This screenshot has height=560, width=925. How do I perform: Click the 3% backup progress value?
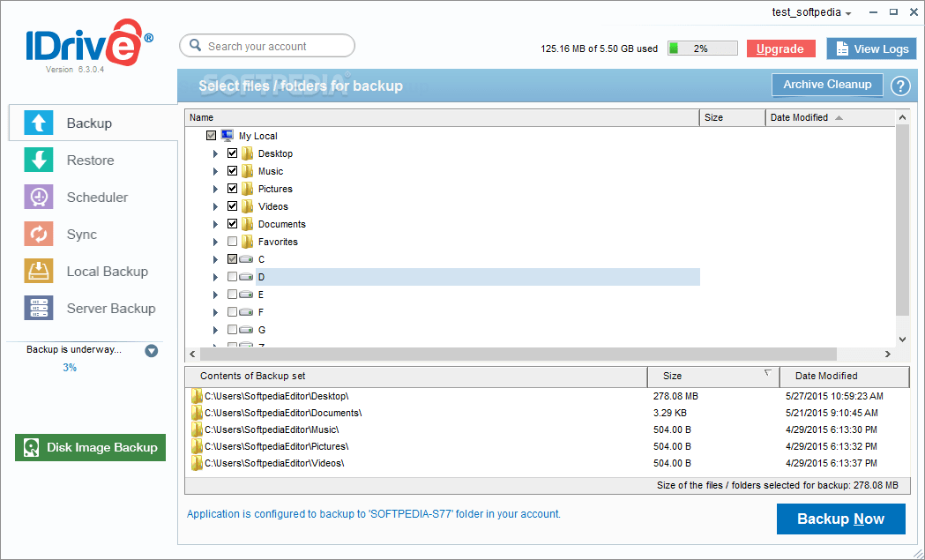[70, 368]
